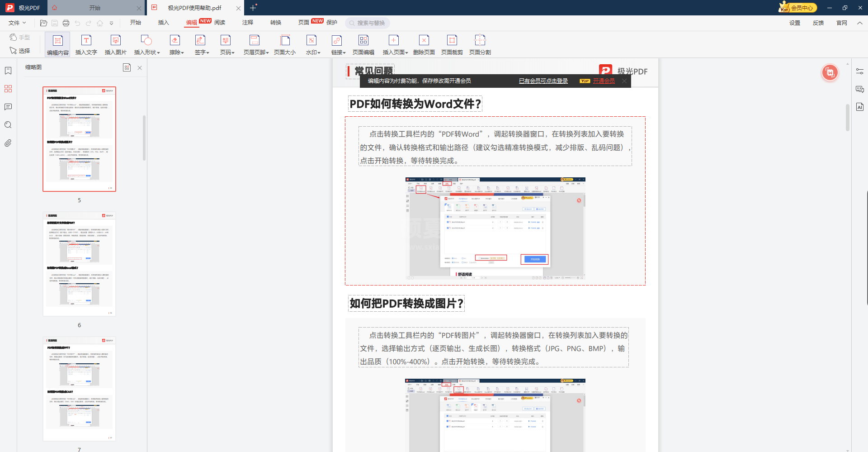Switch to the 插入 ribbon tab

tap(164, 23)
